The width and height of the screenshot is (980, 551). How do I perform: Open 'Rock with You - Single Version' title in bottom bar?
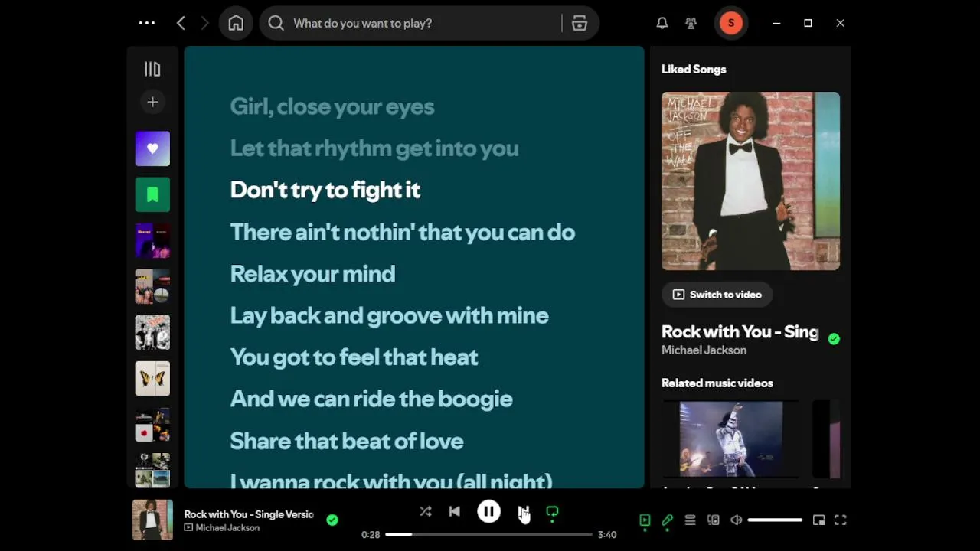249,514
